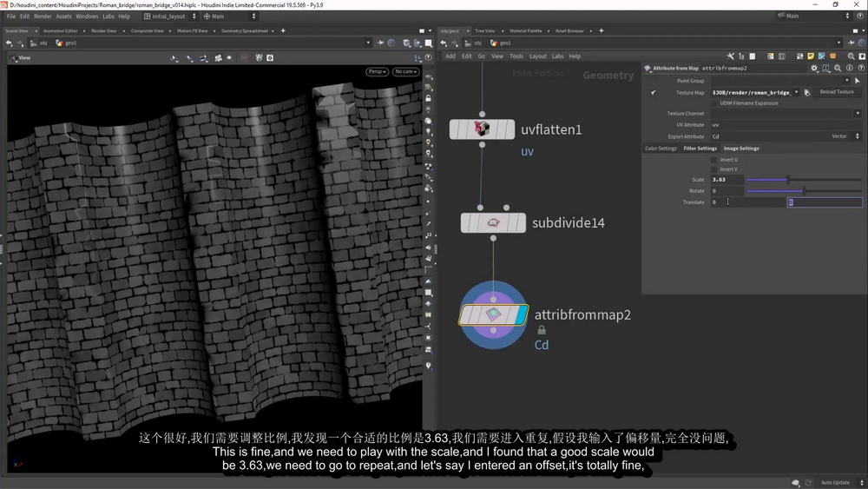Image resolution: width=868 pixels, height=489 pixels.
Task: Click the viewport lock camera icon on right toolbar
Action: [x=429, y=98]
